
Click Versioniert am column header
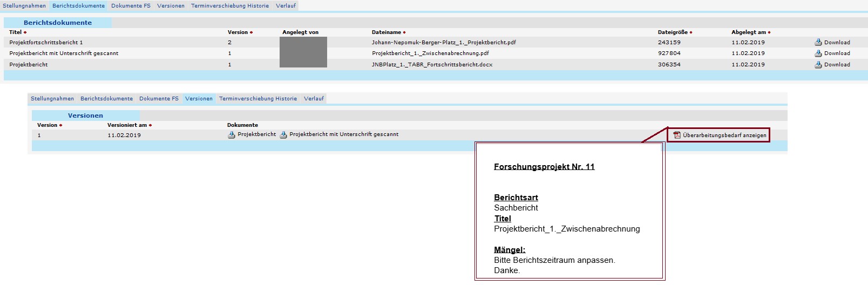coord(127,125)
